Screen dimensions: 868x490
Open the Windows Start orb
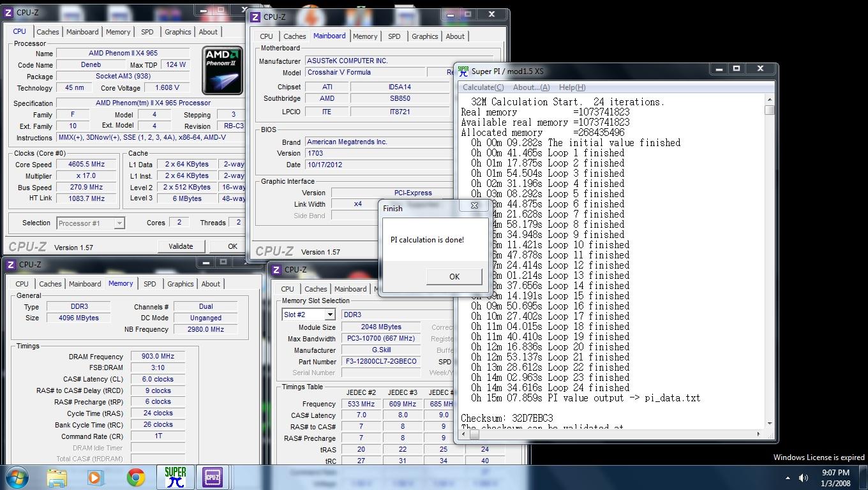tap(16, 477)
